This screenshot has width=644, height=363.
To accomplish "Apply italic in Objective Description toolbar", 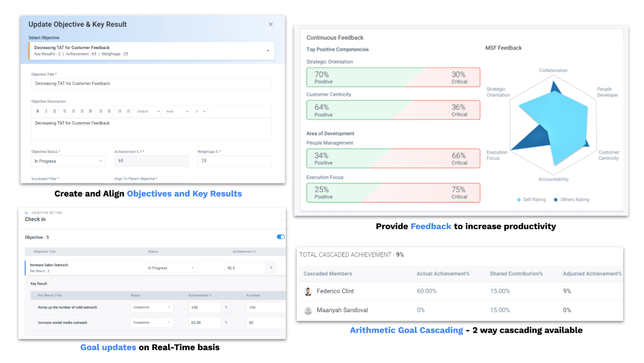I will click(x=46, y=111).
